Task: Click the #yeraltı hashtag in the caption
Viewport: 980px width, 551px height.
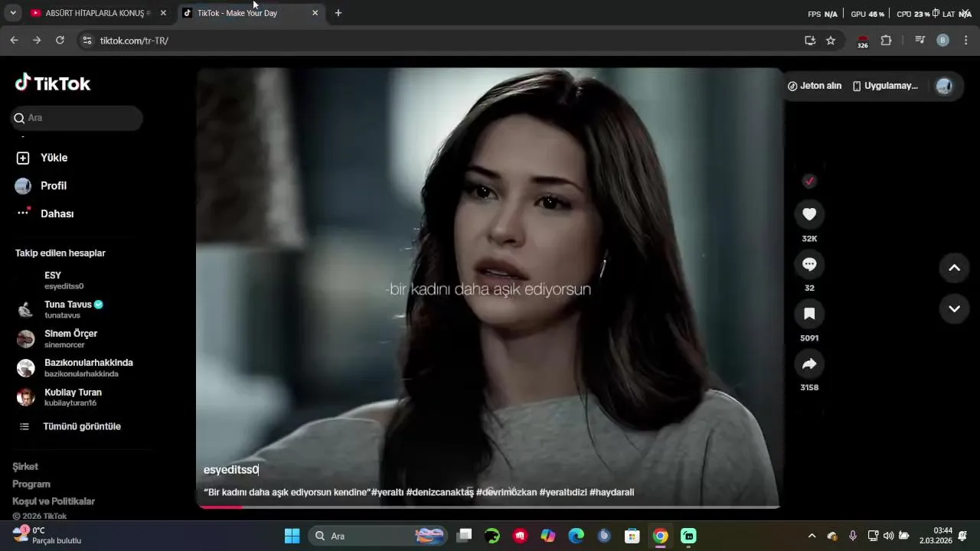Action: click(387, 492)
